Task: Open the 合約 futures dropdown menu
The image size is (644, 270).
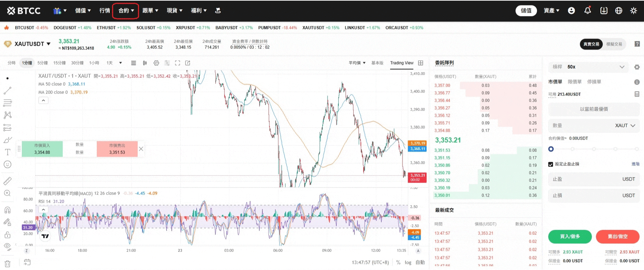Action: click(126, 11)
